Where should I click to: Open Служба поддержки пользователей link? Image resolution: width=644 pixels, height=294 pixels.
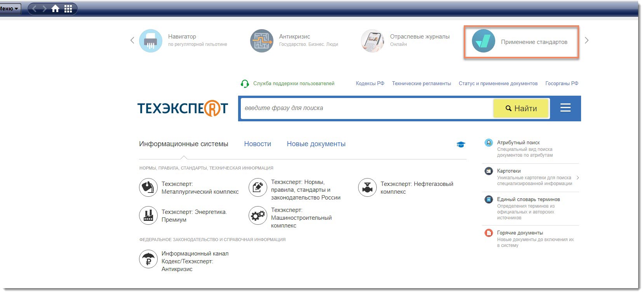[x=294, y=84]
